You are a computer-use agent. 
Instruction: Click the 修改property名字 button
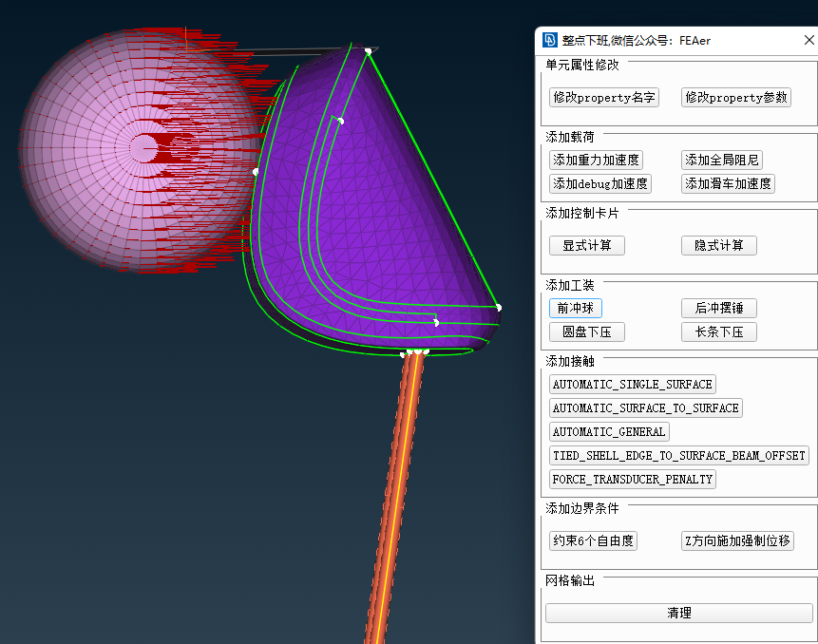coord(603,98)
